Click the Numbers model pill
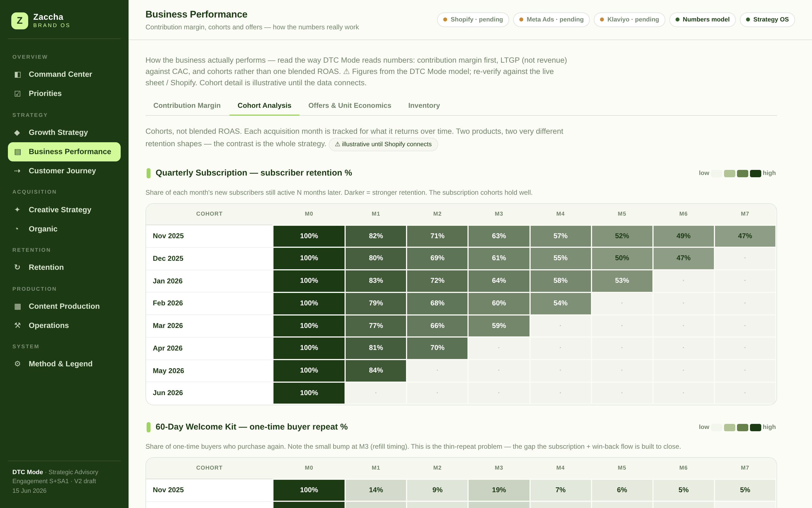Screen dimensions: 812x508 (x=702, y=19)
